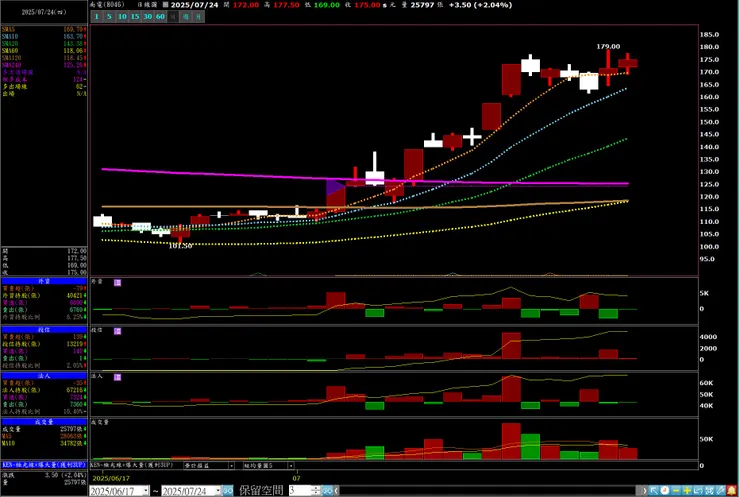Click the 成交量 25797 value row
This screenshot has width=740, height=497.
click(44, 429)
